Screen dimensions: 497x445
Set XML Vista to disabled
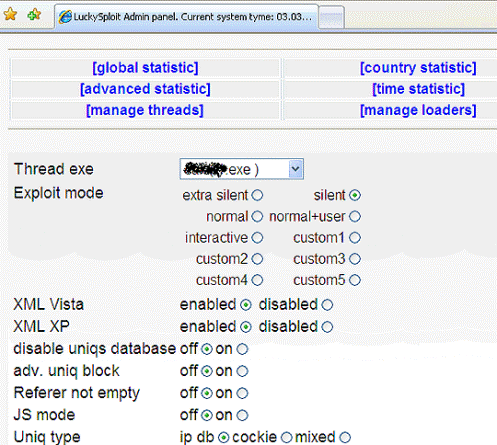coord(327,305)
